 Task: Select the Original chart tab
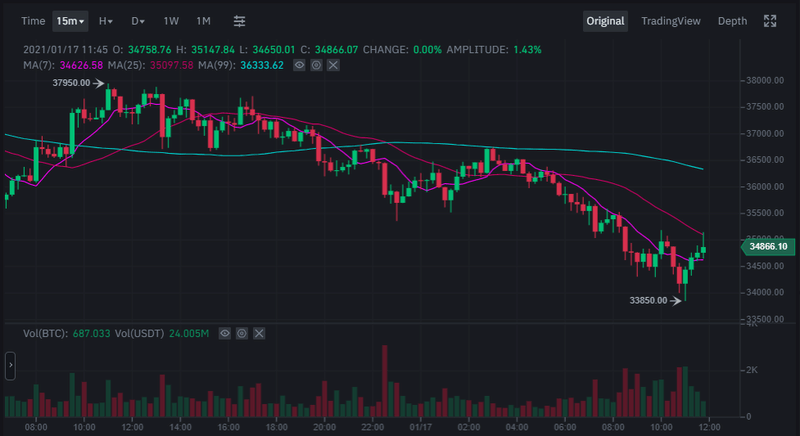[605, 21]
